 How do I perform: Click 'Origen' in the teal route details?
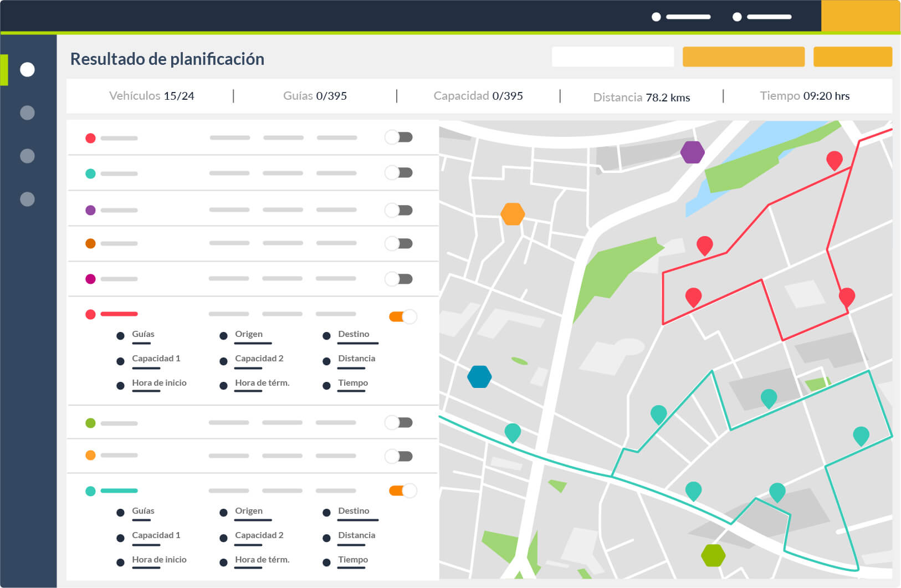249,511
